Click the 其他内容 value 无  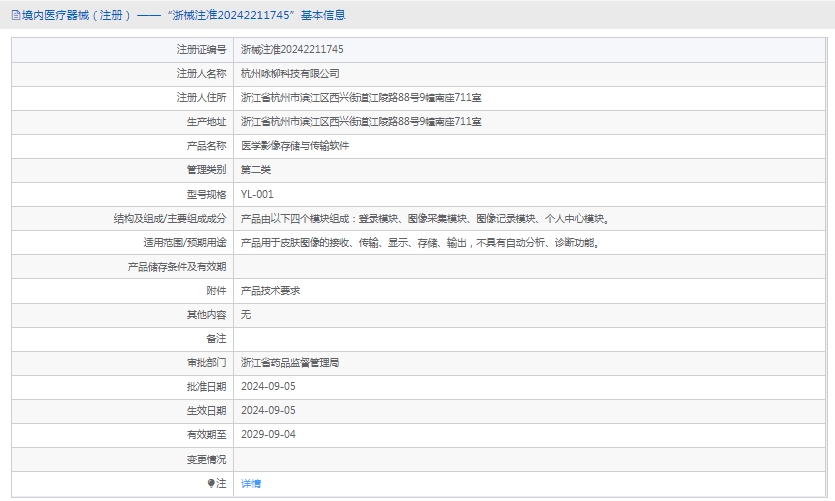(x=246, y=314)
